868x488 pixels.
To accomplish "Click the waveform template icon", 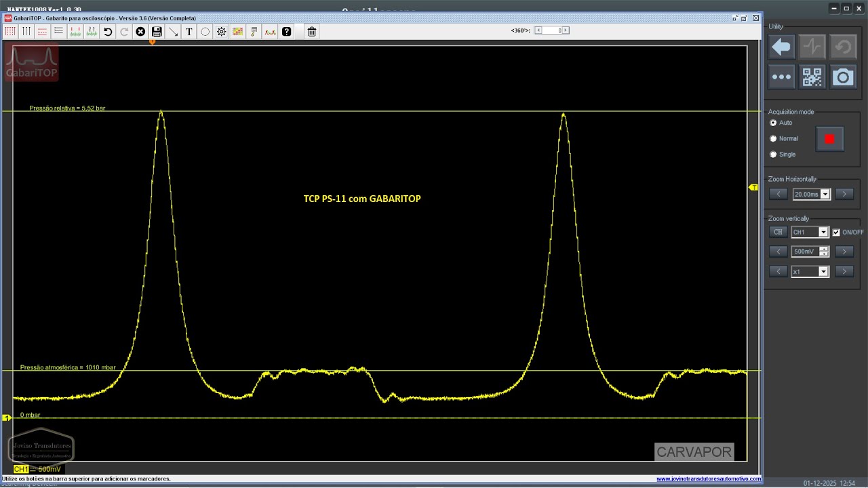I will click(271, 31).
